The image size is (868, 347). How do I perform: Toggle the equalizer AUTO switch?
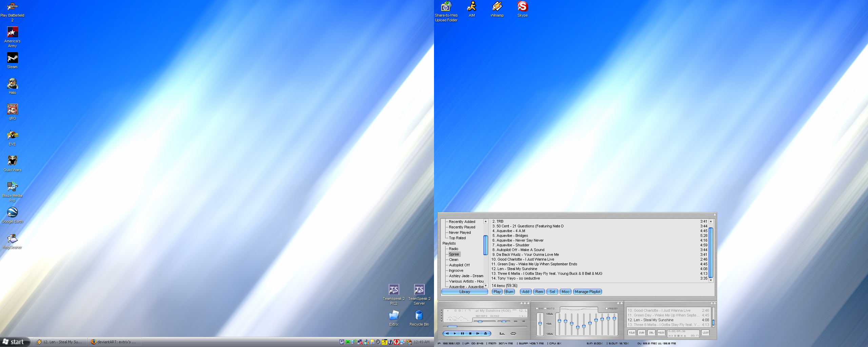pos(549,308)
